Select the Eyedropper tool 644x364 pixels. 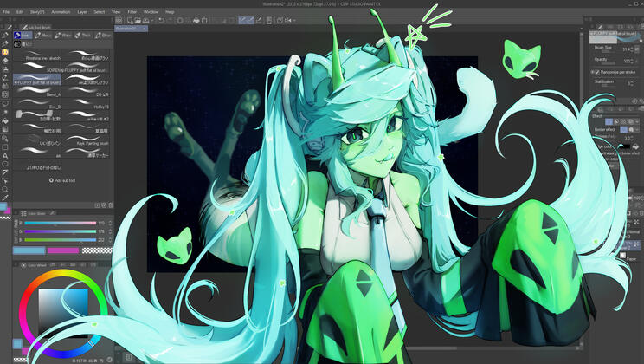pos(5,198)
